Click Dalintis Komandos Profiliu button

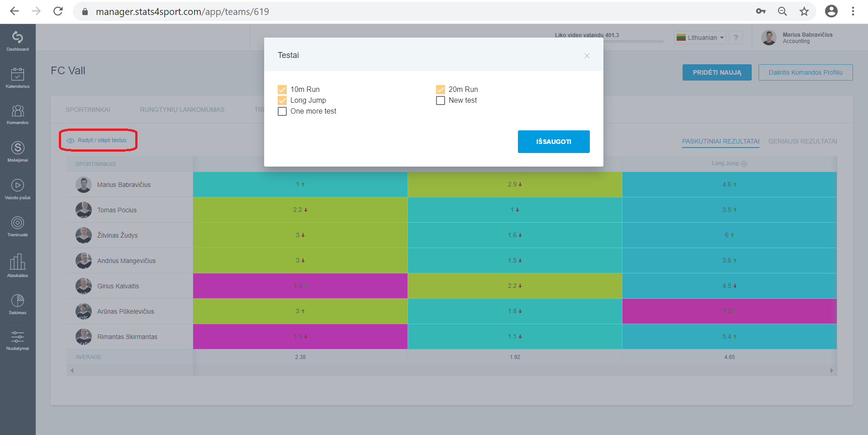coord(806,72)
